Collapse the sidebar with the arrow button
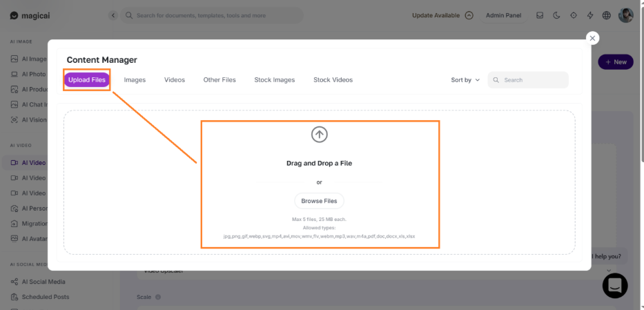This screenshot has height=310, width=644. point(113,16)
